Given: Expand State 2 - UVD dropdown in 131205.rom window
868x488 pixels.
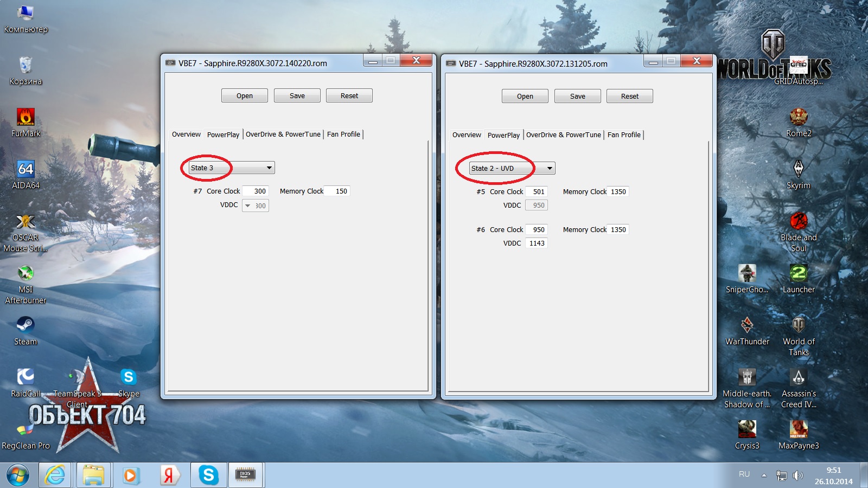Looking at the screenshot, I should tap(512, 169).
